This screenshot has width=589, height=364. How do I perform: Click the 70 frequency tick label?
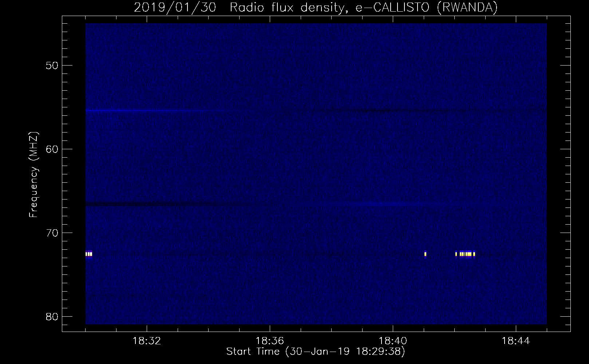click(x=52, y=233)
